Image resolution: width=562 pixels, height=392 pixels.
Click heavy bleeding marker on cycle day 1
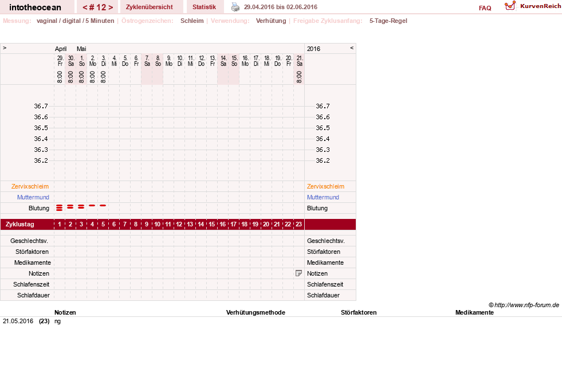(60, 207)
